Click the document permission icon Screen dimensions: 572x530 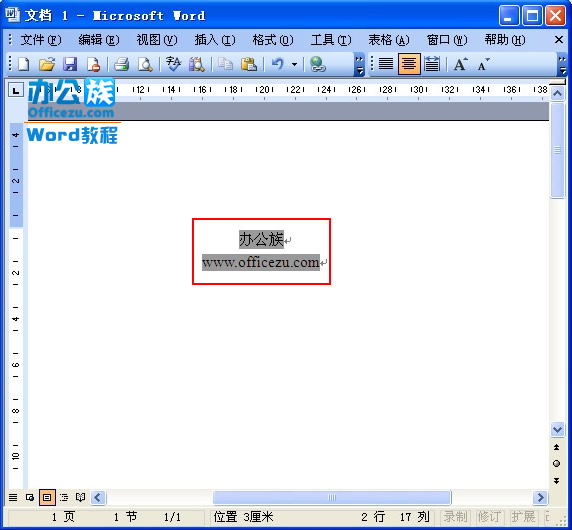coord(93,65)
